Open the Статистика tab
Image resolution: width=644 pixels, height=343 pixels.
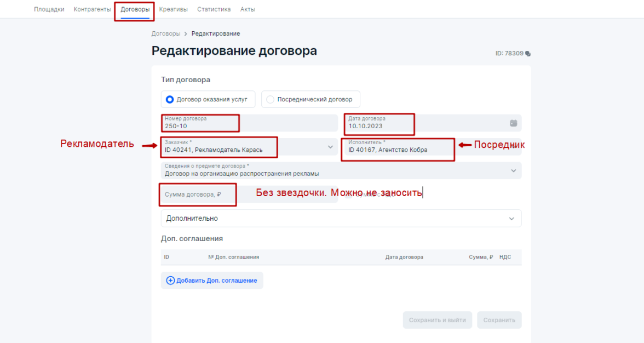pos(214,9)
